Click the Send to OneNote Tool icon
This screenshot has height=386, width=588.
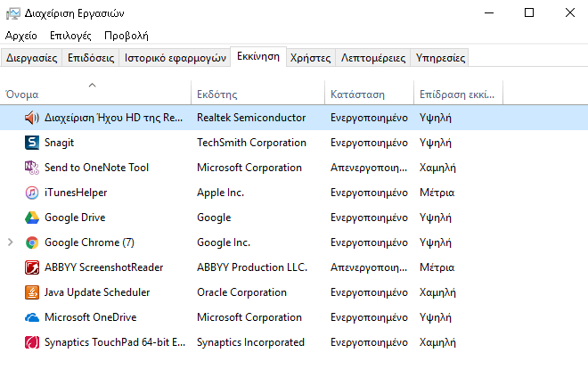pos(32,168)
